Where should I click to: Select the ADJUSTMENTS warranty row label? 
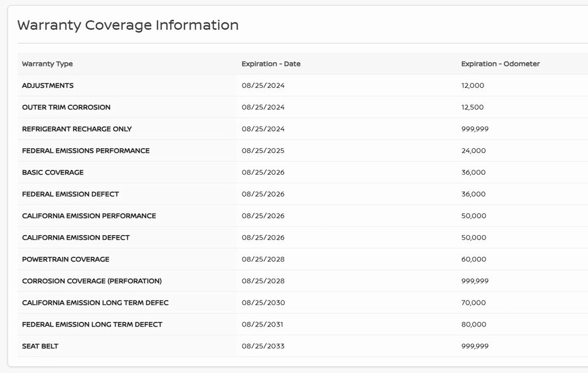pos(48,86)
